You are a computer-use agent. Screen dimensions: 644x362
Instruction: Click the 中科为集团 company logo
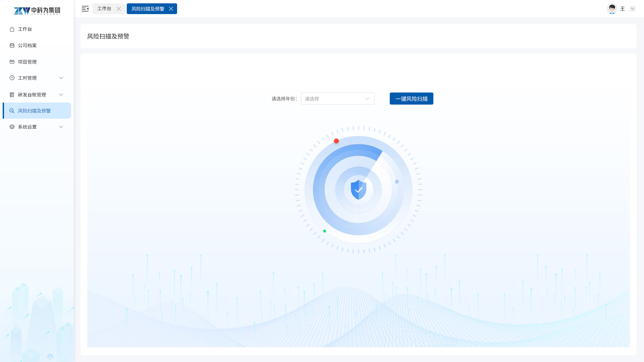tap(37, 11)
